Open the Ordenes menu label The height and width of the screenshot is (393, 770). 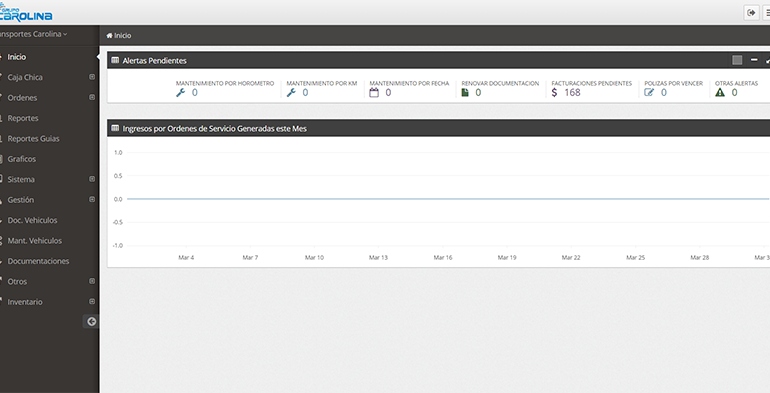22,98
